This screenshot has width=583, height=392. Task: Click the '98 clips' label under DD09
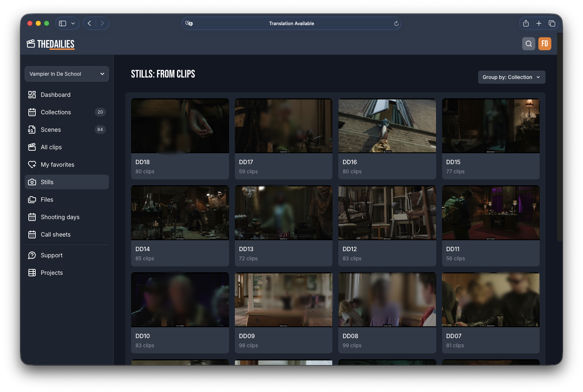(x=248, y=345)
